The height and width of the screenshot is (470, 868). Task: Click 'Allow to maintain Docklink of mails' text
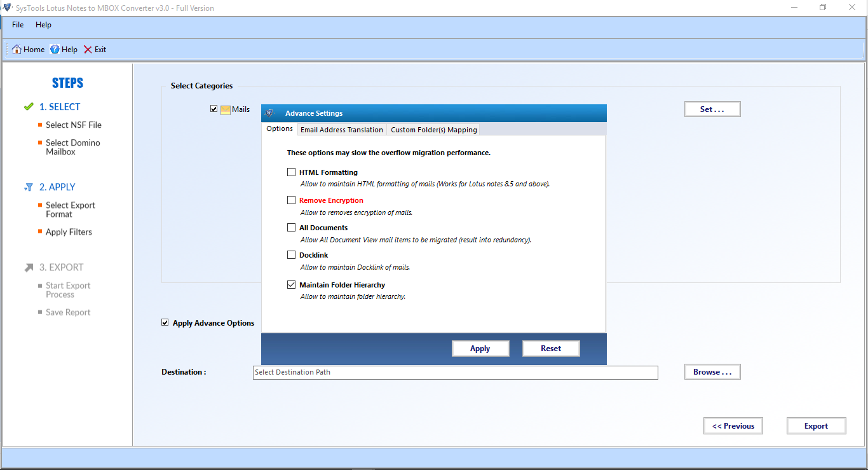point(355,267)
